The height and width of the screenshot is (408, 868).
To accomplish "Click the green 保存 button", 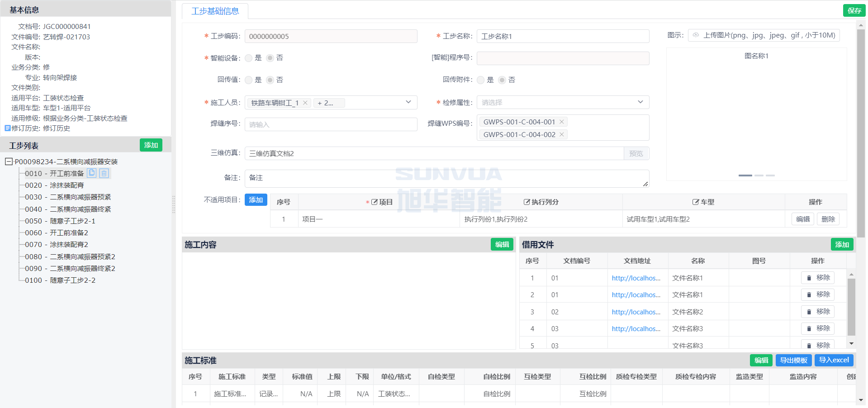I will [854, 10].
